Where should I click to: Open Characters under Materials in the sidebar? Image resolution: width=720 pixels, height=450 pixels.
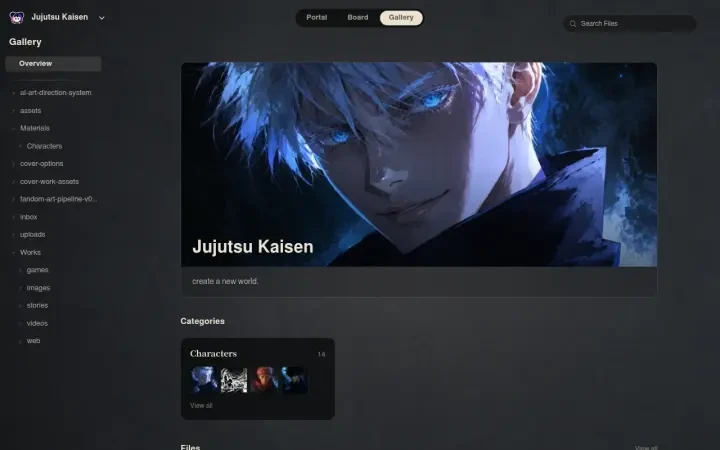point(44,146)
